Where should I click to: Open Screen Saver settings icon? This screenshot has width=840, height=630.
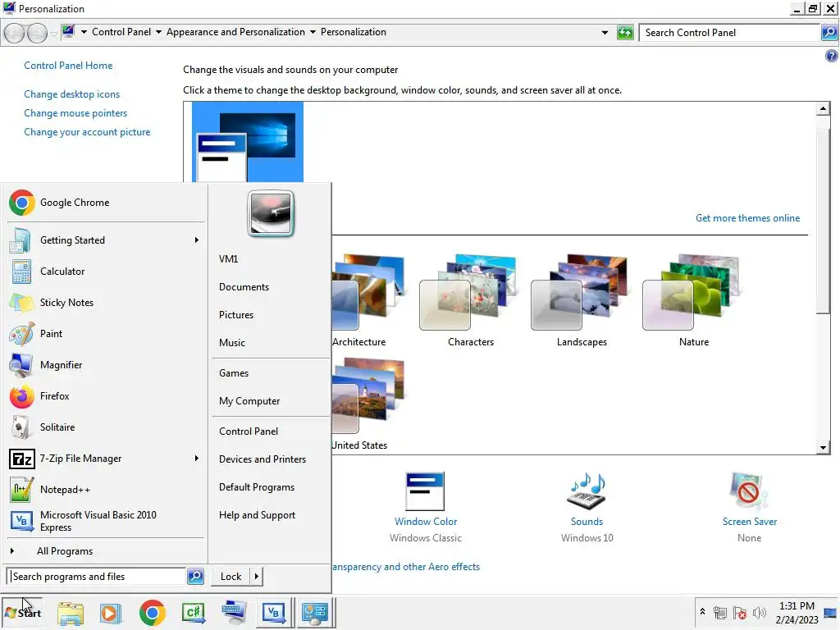pos(748,491)
